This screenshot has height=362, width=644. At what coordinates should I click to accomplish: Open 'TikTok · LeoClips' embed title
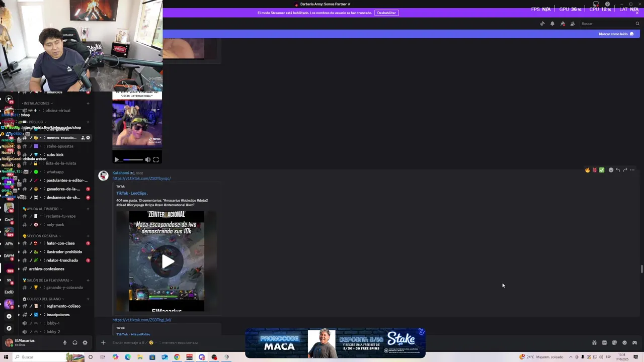(131, 193)
